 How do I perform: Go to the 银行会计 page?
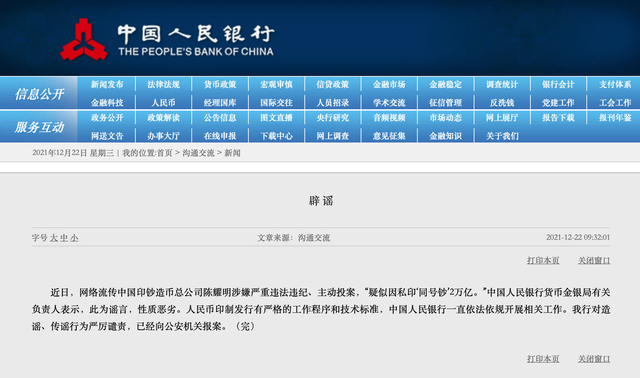[558, 84]
